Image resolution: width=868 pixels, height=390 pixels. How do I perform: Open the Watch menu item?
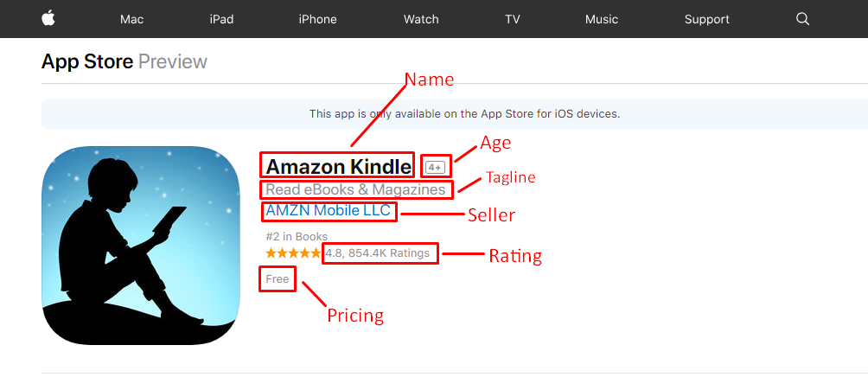tap(421, 19)
